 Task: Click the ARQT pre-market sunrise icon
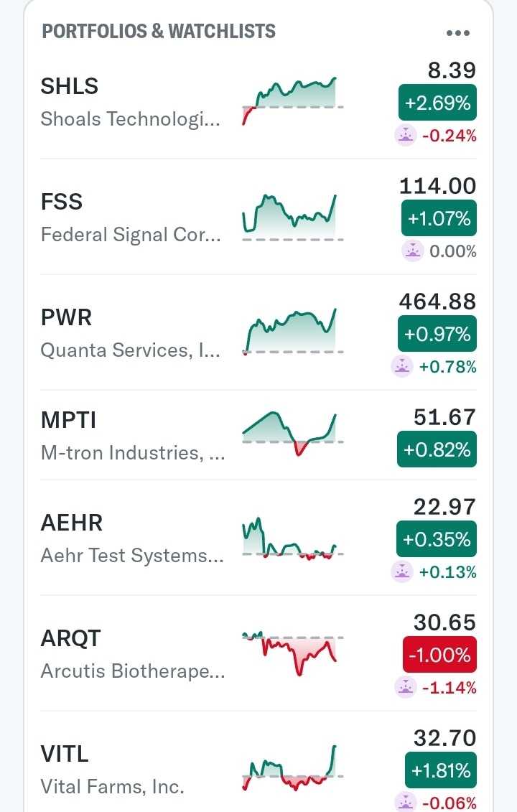(406, 687)
